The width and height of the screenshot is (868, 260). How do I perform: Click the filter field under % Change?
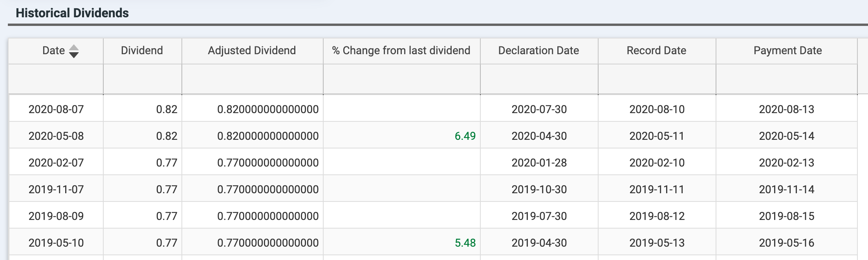(402, 79)
